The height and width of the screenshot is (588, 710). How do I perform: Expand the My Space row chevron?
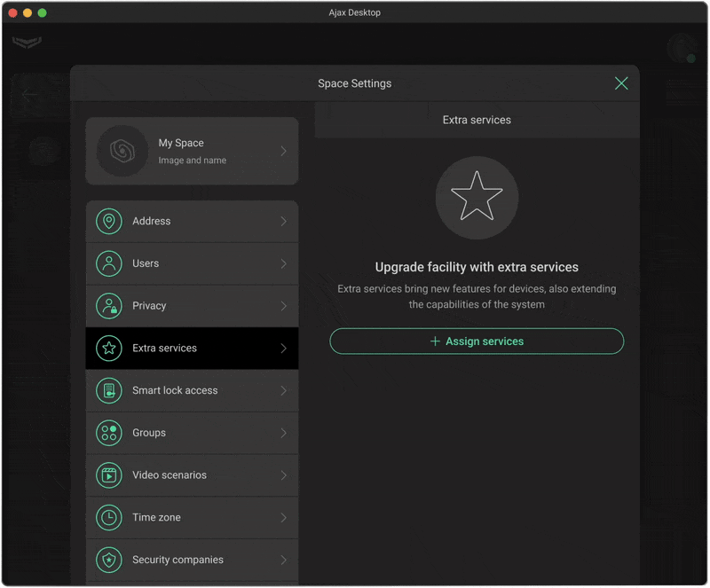point(284,152)
